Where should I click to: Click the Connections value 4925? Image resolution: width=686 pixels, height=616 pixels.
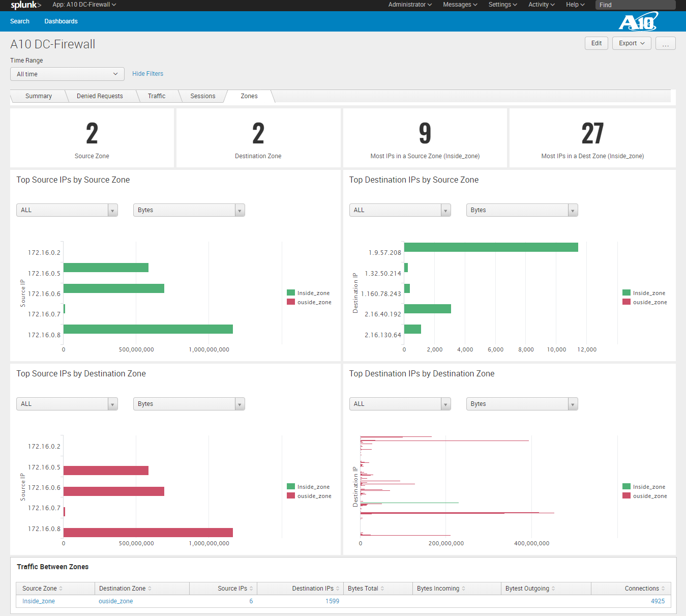[658, 601]
